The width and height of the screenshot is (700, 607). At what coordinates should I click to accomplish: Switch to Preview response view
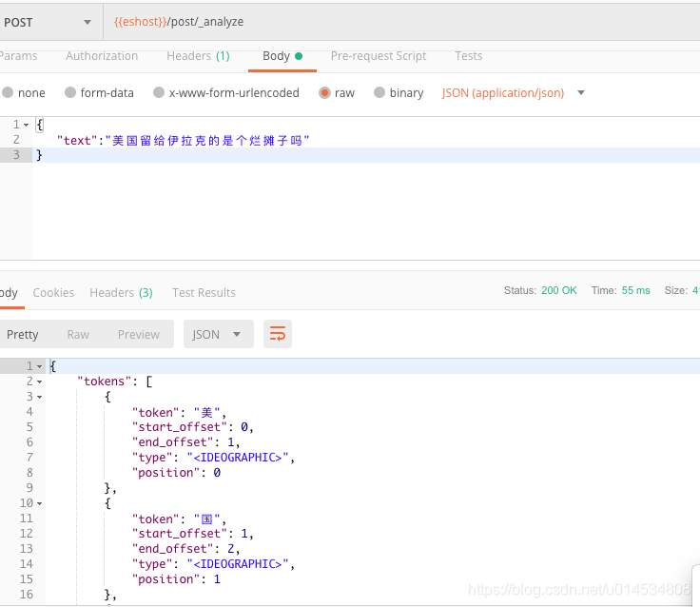point(139,335)
